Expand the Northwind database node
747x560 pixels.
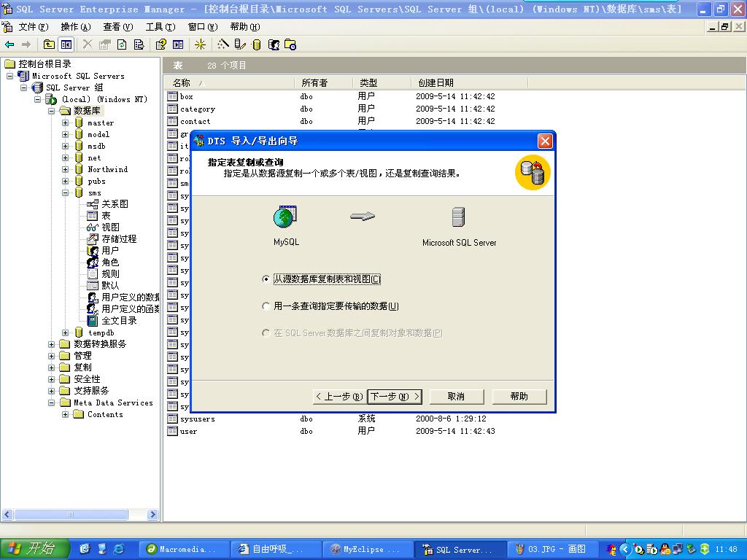coord(66,169)
